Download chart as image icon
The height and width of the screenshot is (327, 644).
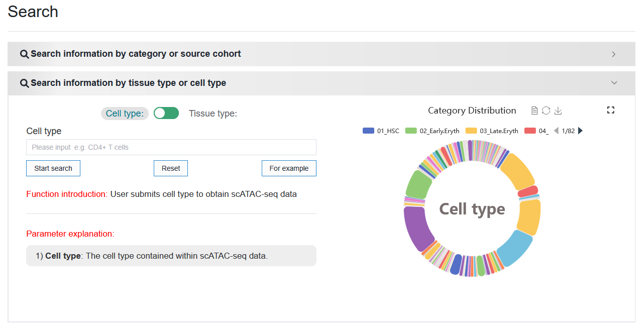point(558,111)
